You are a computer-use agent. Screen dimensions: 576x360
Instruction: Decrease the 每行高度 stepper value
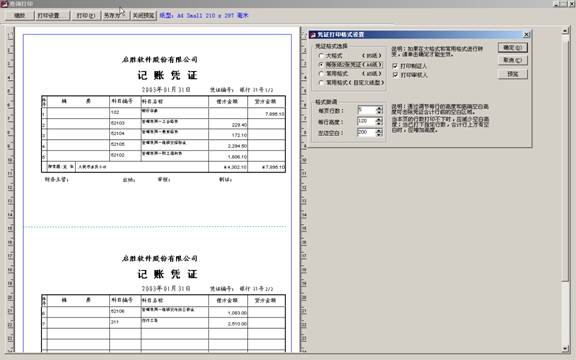point(379,123)
